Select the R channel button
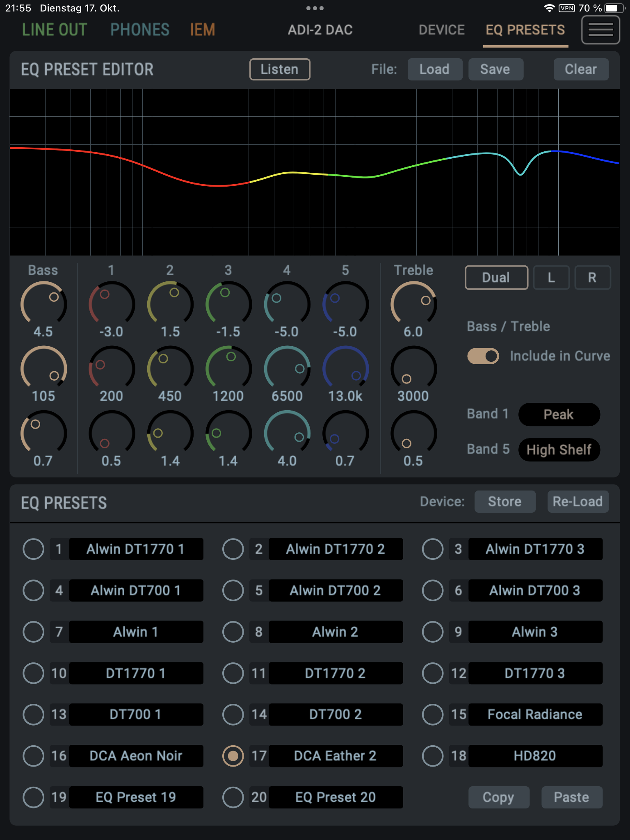 point(592,278)
